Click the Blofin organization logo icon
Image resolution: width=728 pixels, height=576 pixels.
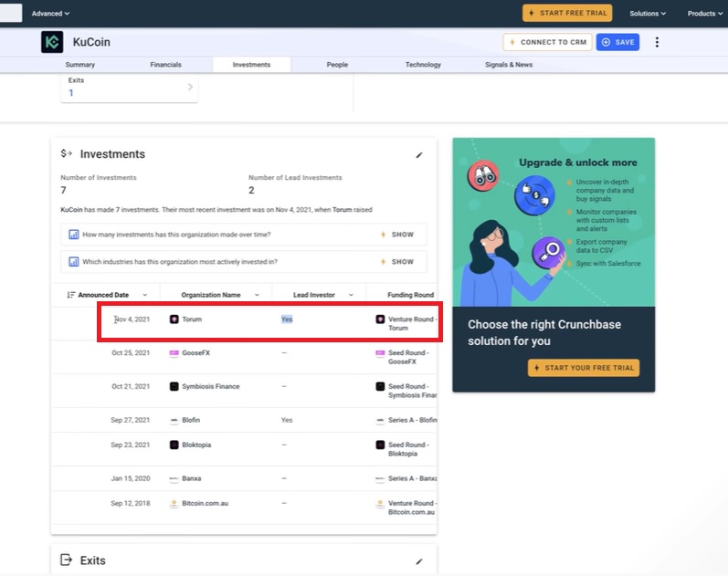174,420
